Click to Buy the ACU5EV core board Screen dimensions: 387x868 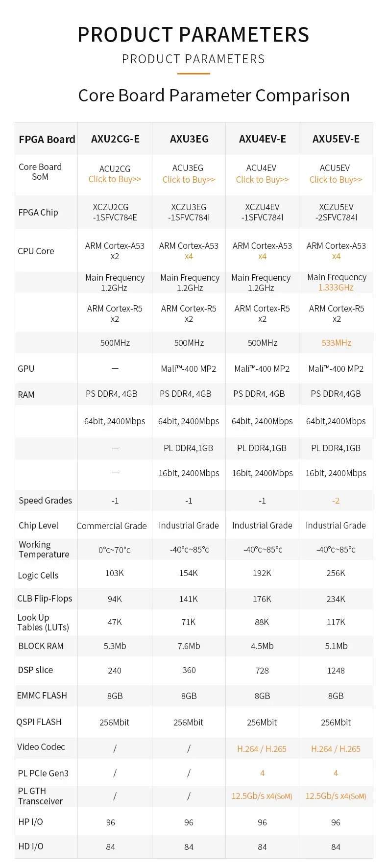pyautogui.click(x=336, y=180)
